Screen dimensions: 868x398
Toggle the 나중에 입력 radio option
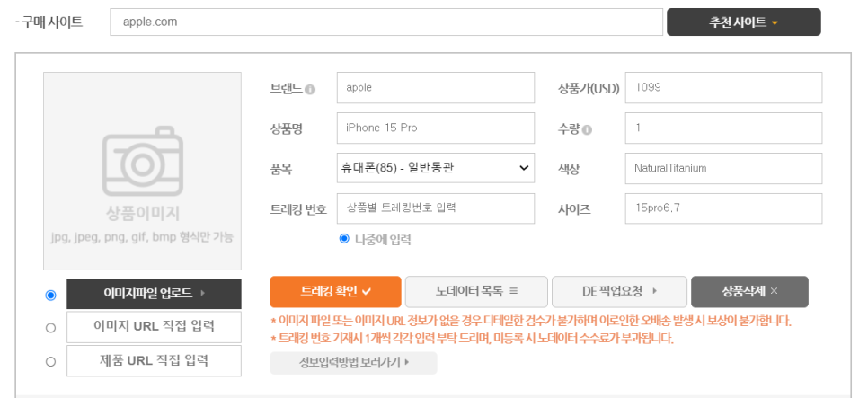344,239
